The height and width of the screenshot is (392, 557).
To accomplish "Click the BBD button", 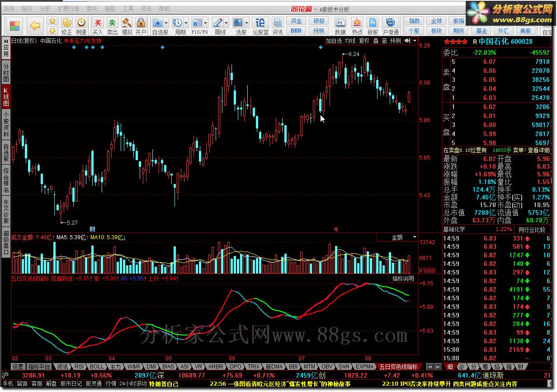I will click(x=296, y=31).
